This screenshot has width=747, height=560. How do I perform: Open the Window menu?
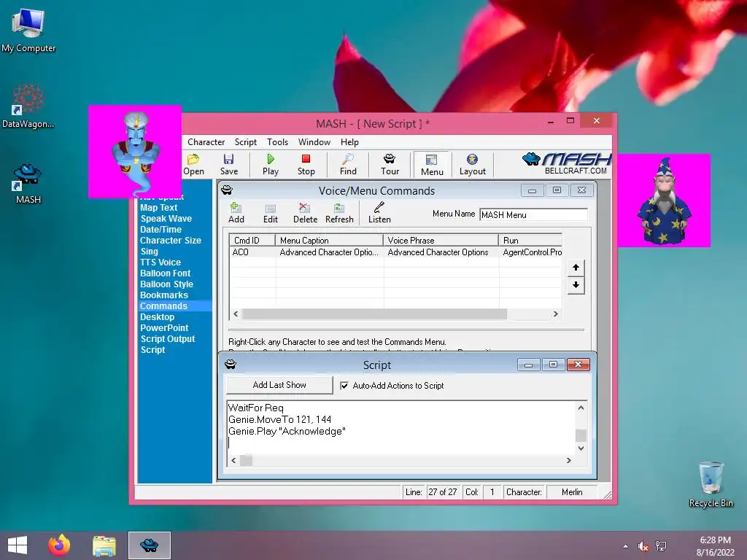(x=314, y=142)
